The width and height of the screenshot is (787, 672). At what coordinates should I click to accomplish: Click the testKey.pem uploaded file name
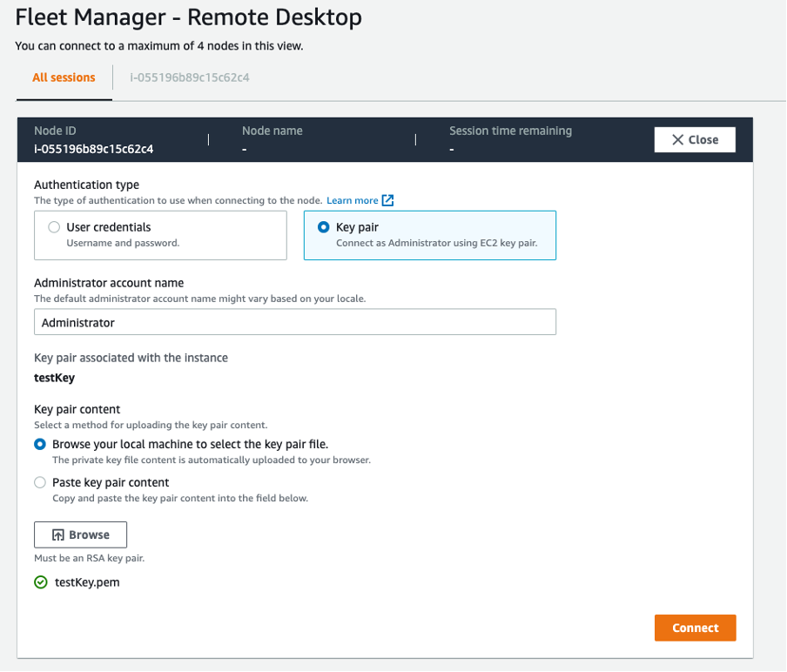click(x=87, y=582)
